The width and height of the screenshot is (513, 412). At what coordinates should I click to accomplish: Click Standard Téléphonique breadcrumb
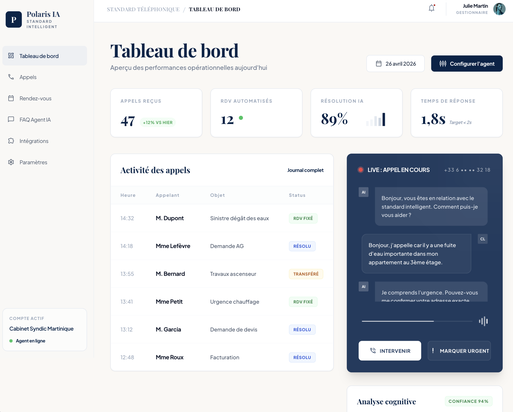[x=143, y=9]
